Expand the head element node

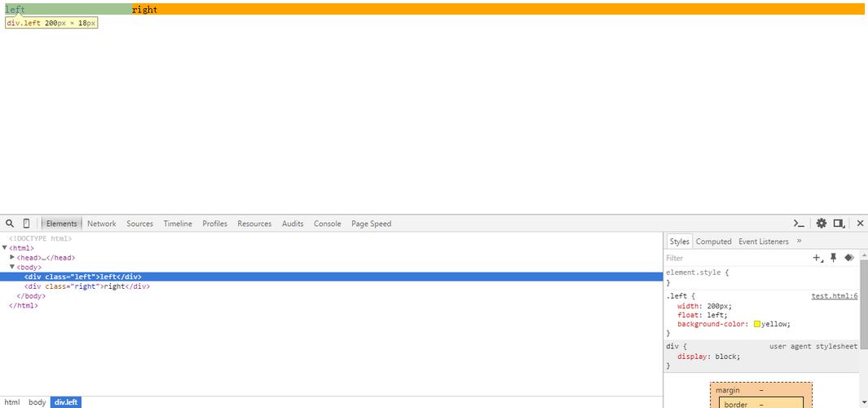pyautogui.click(x=12, y=258)
